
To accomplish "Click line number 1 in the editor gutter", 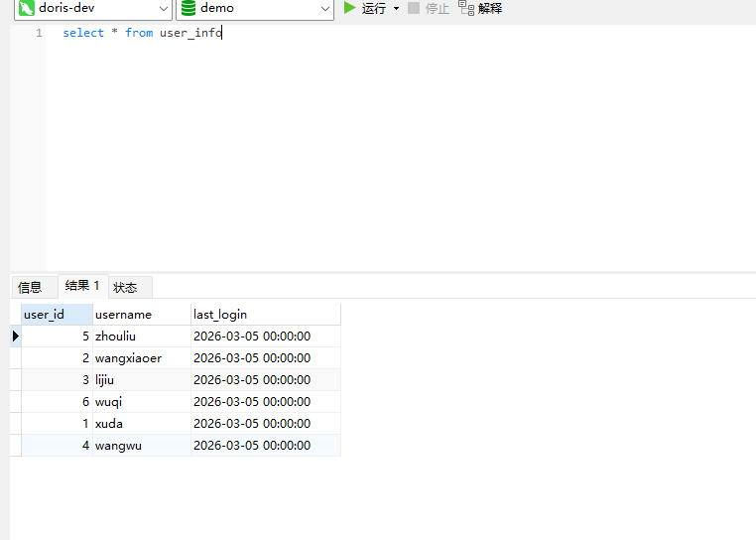I will pyautogui.click(x=39, y=33).
